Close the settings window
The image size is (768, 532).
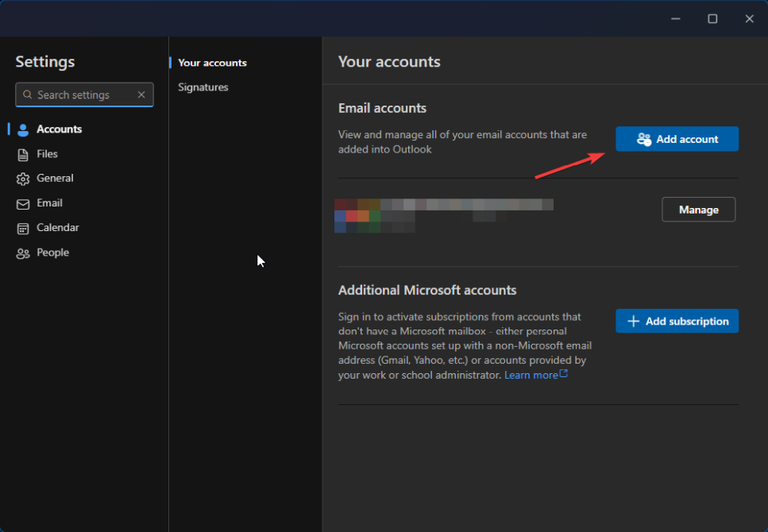pyautogui.click(x=750, y=18)
